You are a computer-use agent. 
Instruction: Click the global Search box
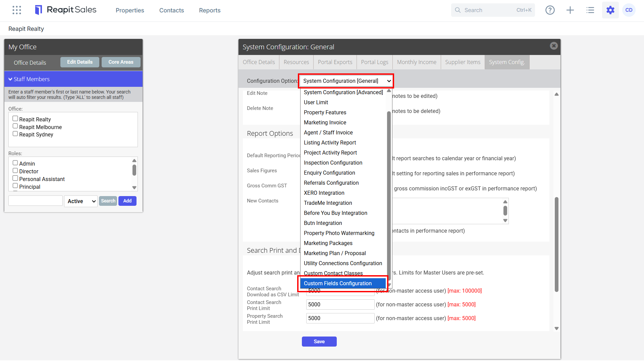tap(493, 10)
